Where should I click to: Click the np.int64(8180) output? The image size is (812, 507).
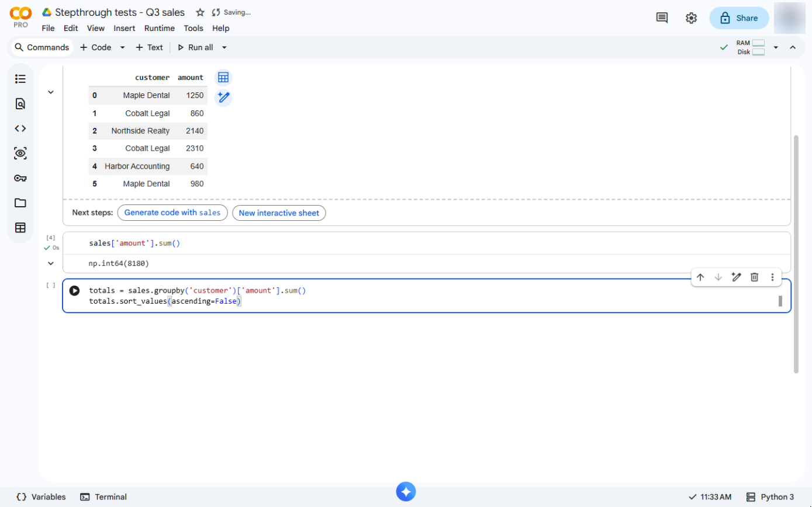click(119, 263)
